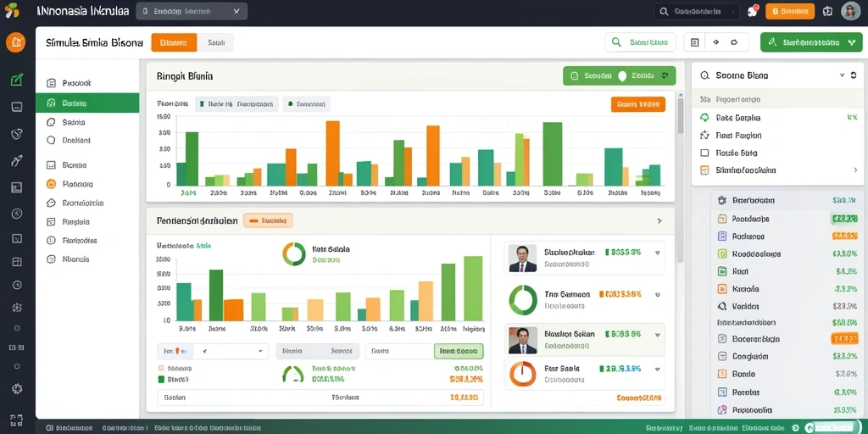Image resolution: width=868 pixels, height=434 pixels.
Task: Click the gear icon at the bottom of the left rail
Action: click(17, 388)
